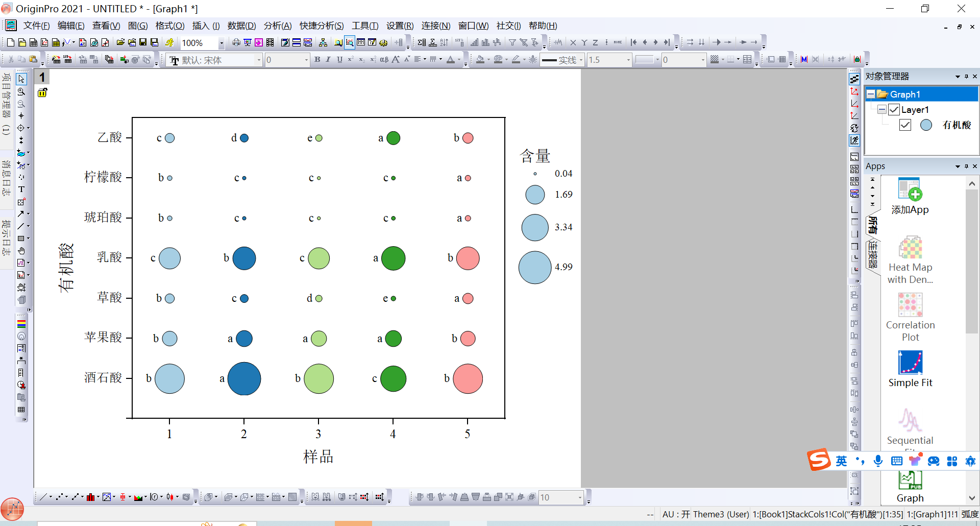Select the Pointer arrow tool
This screenshot has height=526, width=980.
(x=21, y=79)
